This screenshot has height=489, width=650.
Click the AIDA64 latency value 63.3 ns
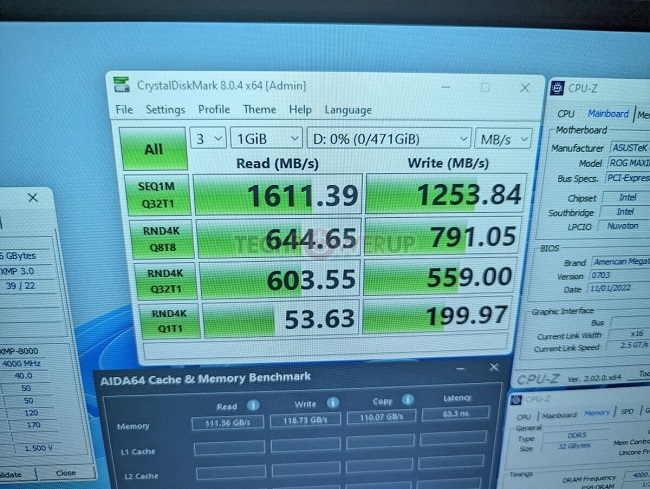coord(455,414)
